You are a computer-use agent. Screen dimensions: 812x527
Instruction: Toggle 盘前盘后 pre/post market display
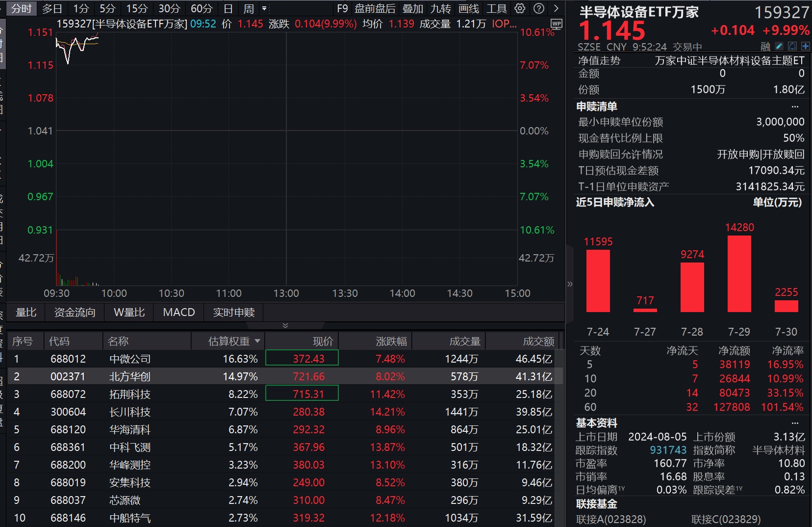tap(375, 8)
